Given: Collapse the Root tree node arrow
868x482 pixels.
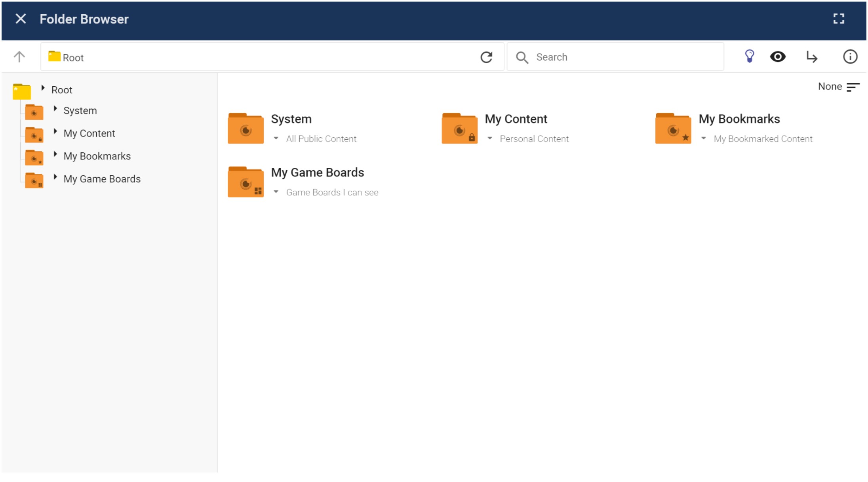Looking at the screenshot, I should [x=43, y=88].
